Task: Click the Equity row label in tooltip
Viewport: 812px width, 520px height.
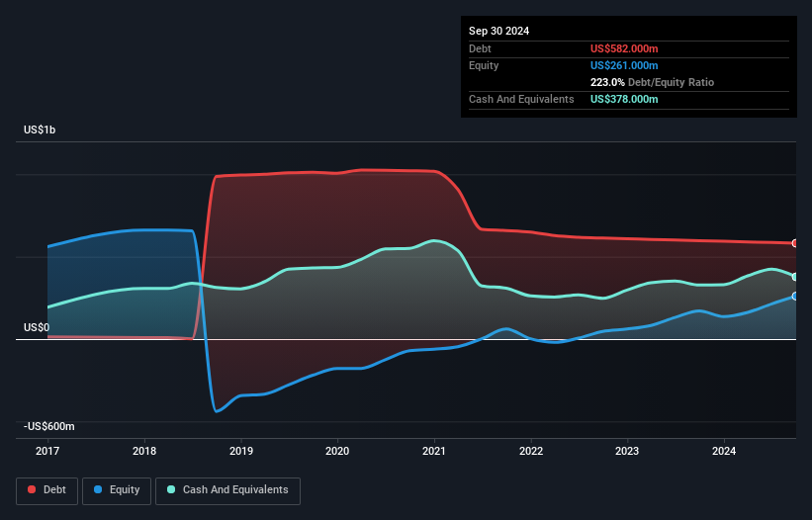Action: point(484,65)
